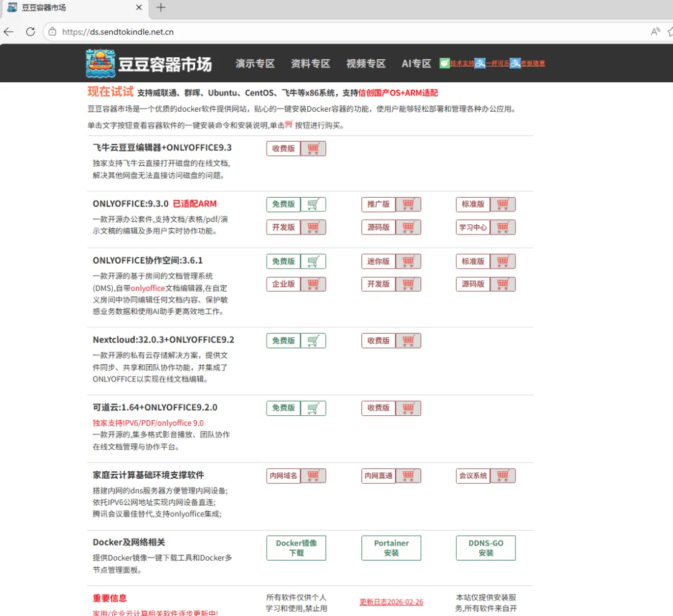Click cart icon beside 协作空间 标准版
The height and width of the screenshot is (616, 673).
click(x=503, y=262)
